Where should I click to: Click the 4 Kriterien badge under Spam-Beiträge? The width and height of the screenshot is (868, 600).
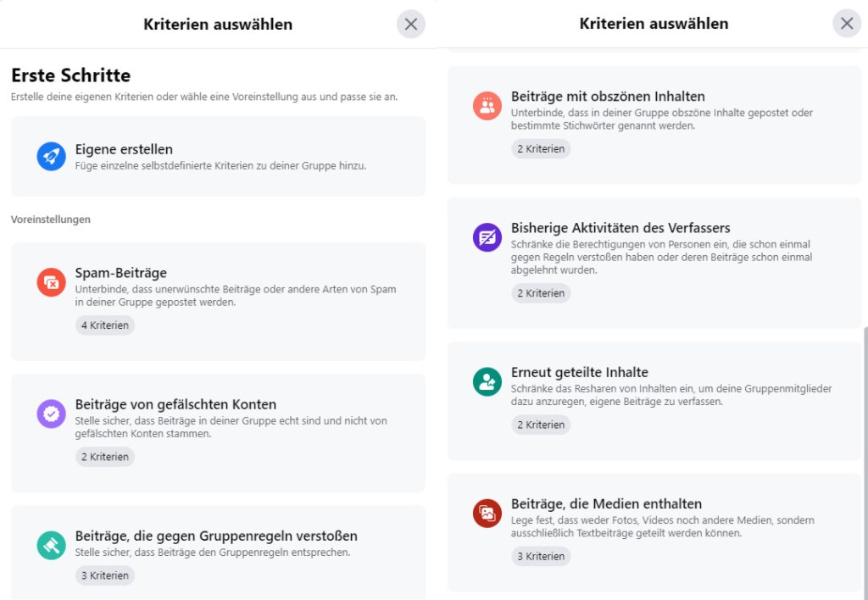(x=105, y=325)
